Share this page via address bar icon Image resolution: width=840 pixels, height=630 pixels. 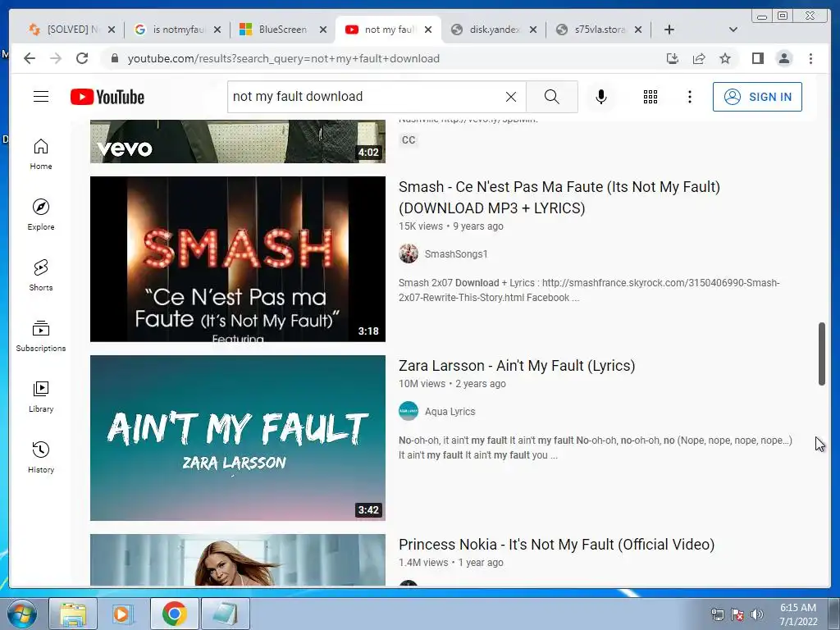pos(699,58)
